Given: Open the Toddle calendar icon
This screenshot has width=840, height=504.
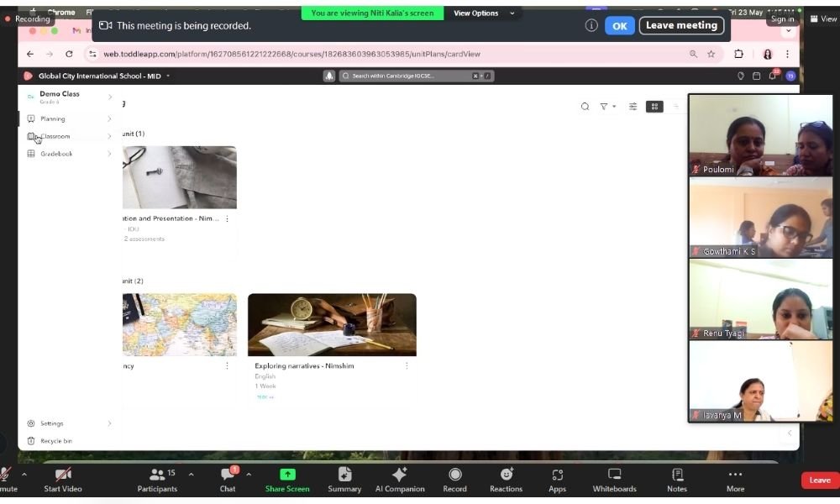Looking at the screenshot, I should tap(757, 76).
